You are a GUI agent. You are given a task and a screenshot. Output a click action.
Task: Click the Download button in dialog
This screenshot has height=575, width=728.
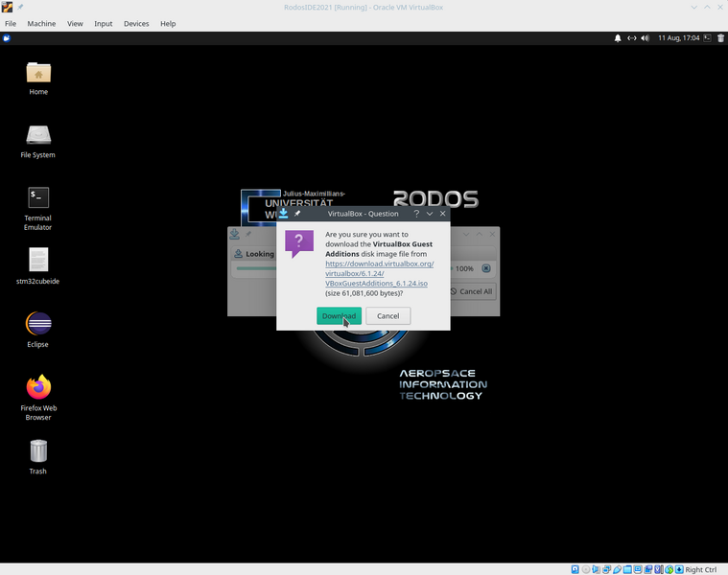[x=339, y=316]
